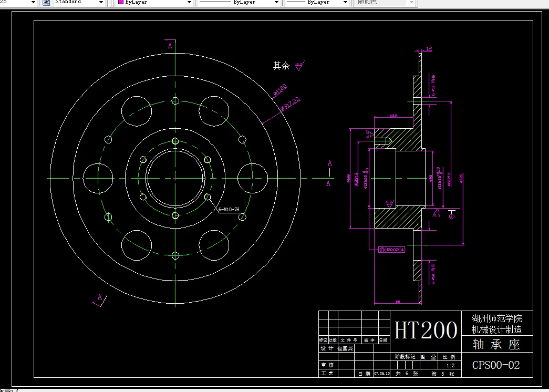Click the ø1120 diameter dimension
Screen dimensions: 549x392
tap(280, 90)
